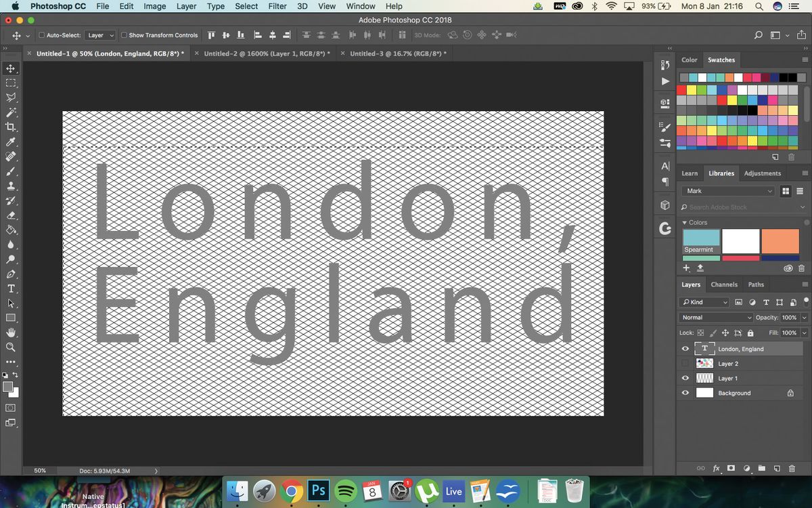Create a new layer button
Screen dimensions: 812x508
777,468
